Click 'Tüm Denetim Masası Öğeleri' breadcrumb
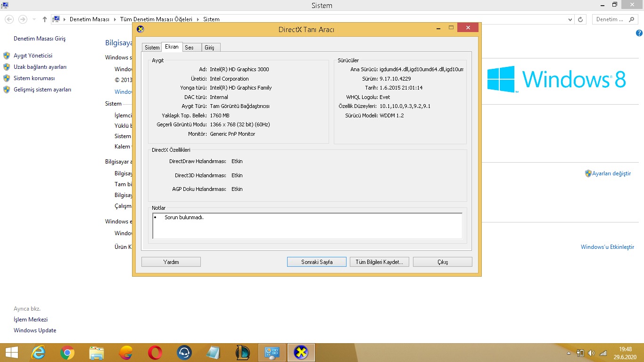This screenshot has width=644, height=362. pos(156,19)
